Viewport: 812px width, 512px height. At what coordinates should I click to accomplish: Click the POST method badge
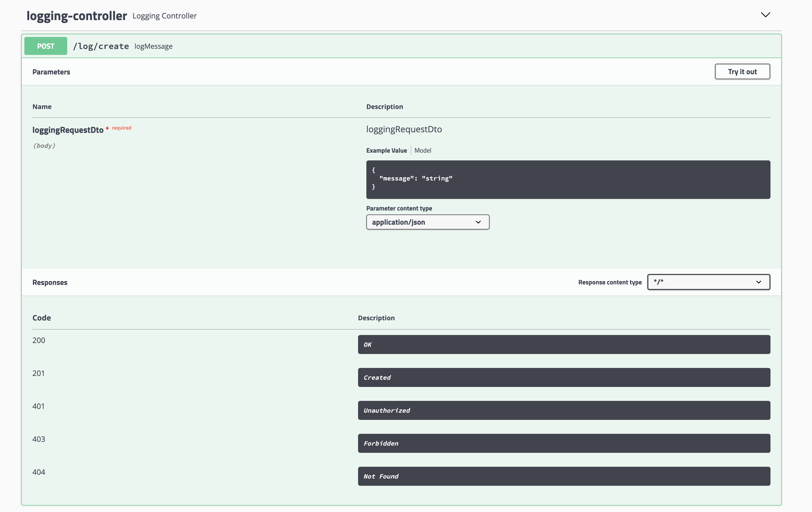coord(45,46)
